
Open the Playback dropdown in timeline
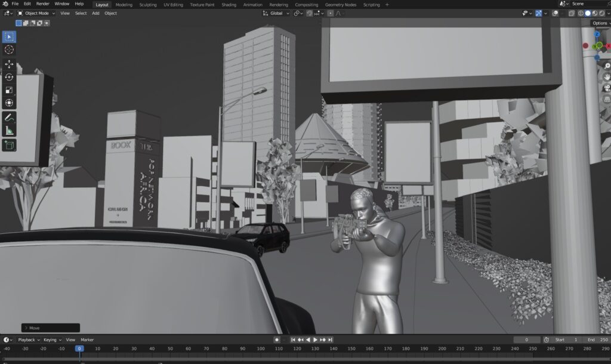point(28,340)
